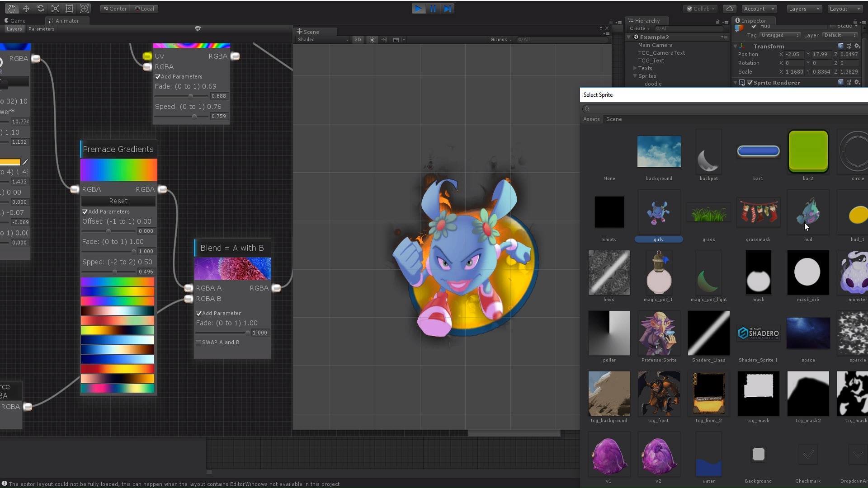The width and height of the screenshot is (868, 488).
Task: Open the Layout dropdown
Action: [845, 9]
